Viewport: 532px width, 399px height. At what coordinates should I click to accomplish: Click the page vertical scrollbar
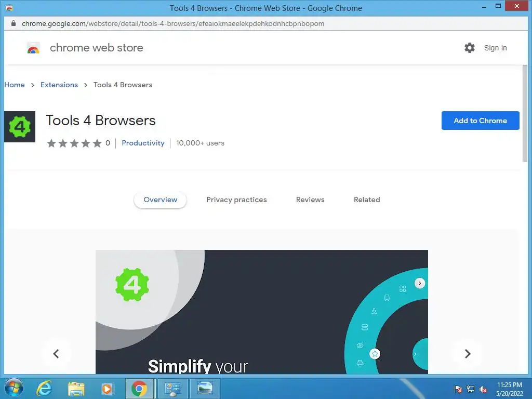click(x=525, y=114)
